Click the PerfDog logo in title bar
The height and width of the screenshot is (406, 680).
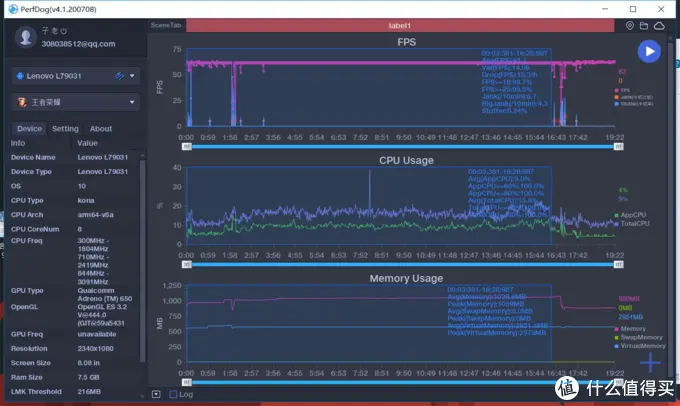pyautogui.click(x=13, y=9)
